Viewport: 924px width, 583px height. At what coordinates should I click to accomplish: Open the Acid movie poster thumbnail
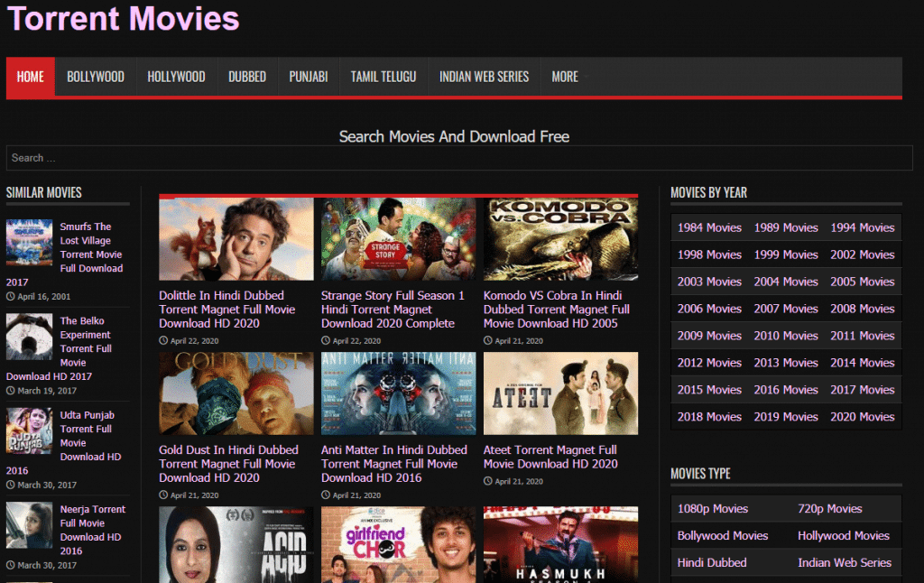[236, 545]
